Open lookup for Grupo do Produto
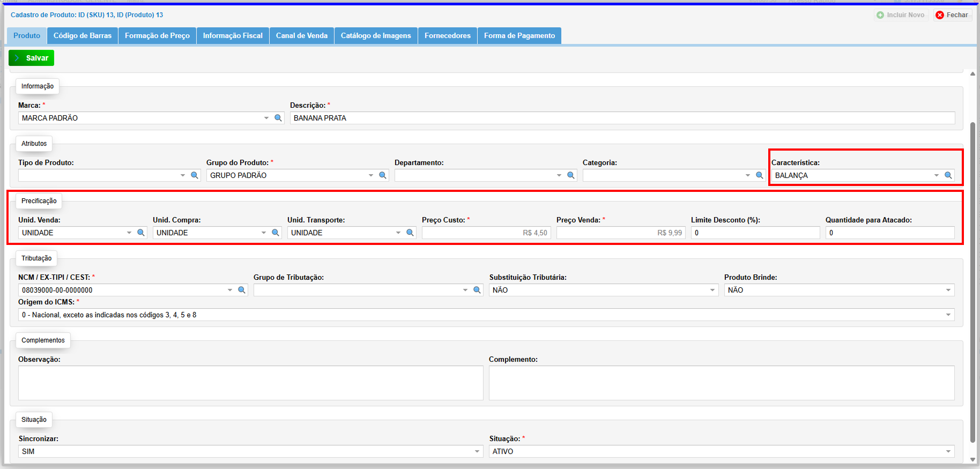The height and width of the screenshot is (469, 980). (383, 175)
